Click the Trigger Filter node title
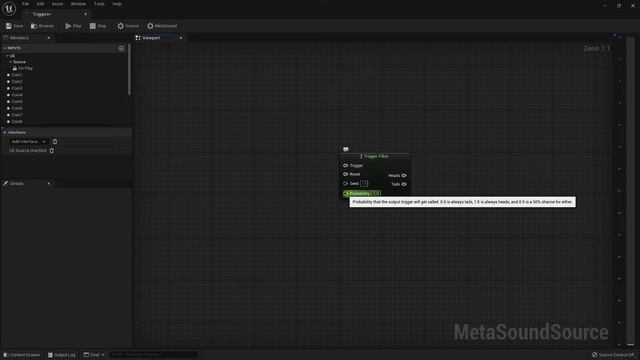 (375, 156)
